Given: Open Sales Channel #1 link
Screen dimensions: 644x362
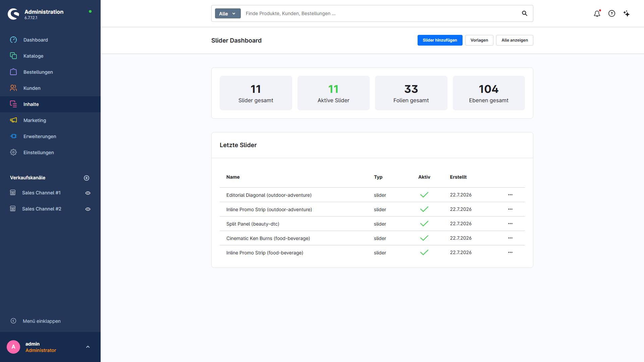Looking at the screenshot, I should (x=41, y=193).
